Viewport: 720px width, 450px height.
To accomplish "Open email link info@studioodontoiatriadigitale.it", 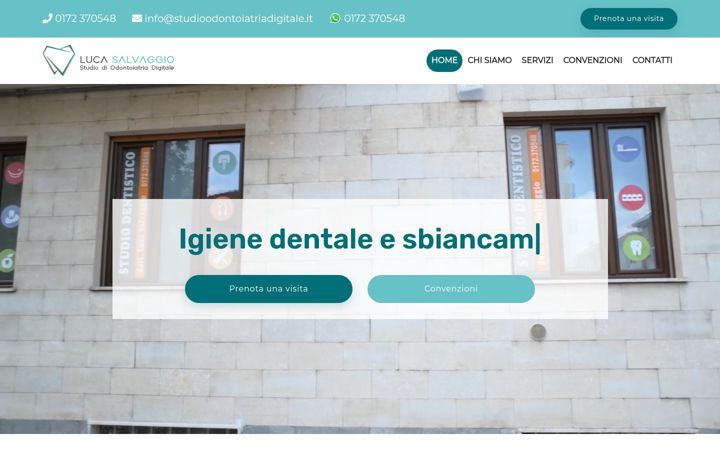I will tap(229, 18).
